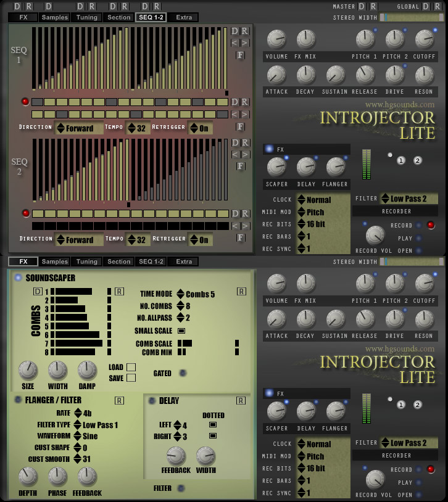The width and height of the screenshot is (448, 502).
Task: Click the upper preset 1 button
Action: (x=401, y=161)
